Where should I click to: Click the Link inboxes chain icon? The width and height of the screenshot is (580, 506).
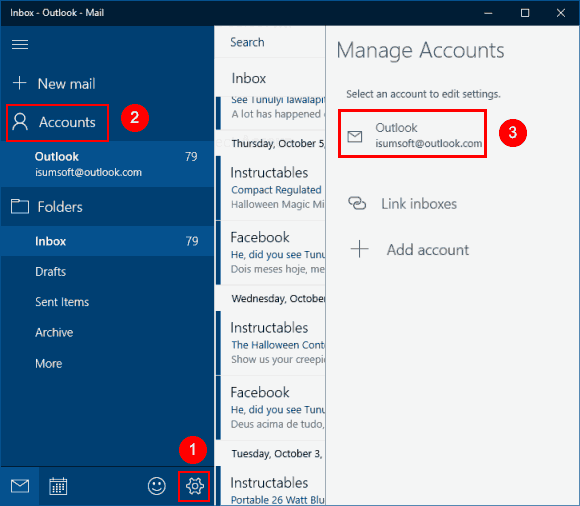pos(357,203)
